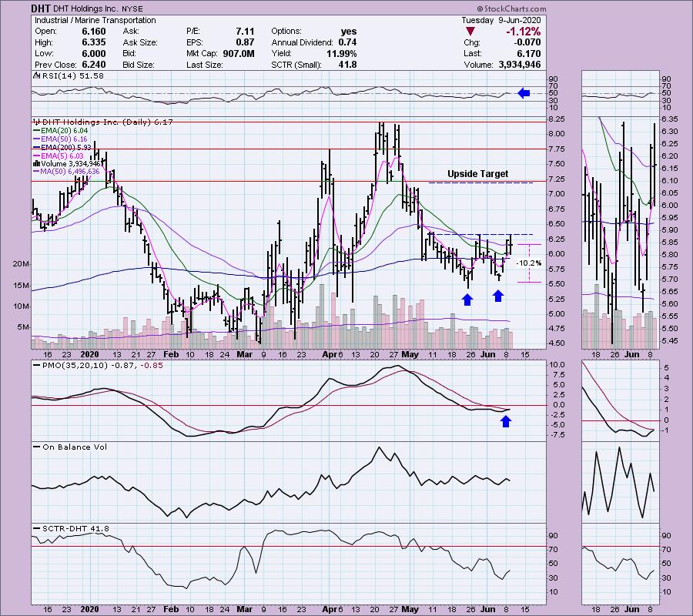This screenshot has width=693, height=616.
Task: Select the High value 6.335
Action: click(x=94, y=42)
